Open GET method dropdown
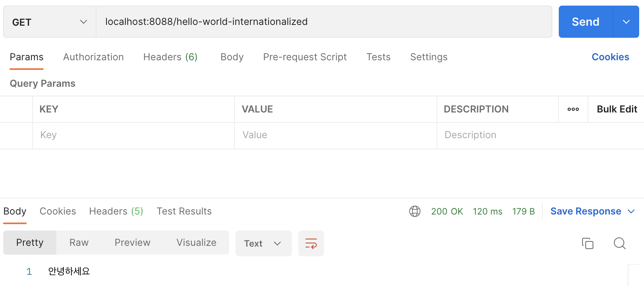The image size is (644, 286). click(50, 22)
